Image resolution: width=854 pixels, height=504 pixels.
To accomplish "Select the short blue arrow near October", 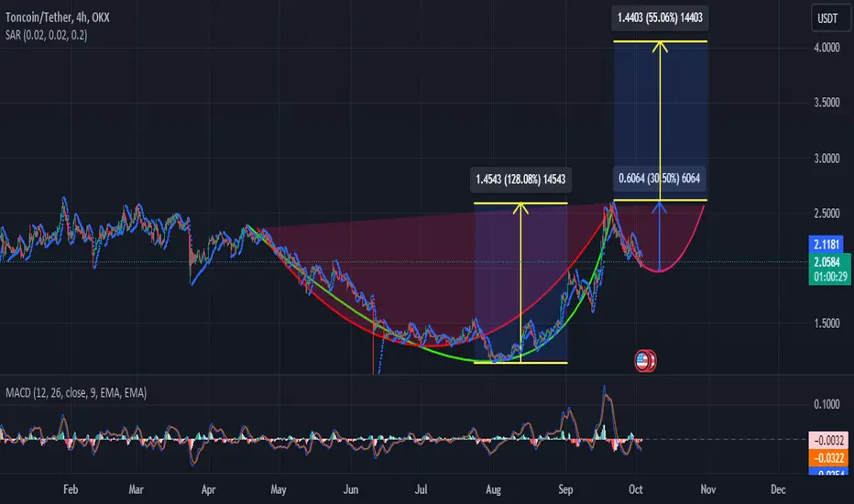I will [660, 236].
